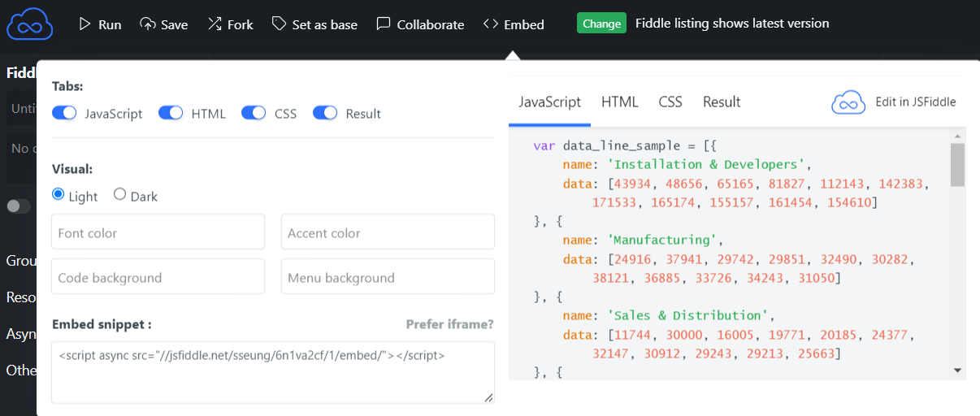Open the Collaborate chat icon
980x416 pixels.
coord(384,24)
